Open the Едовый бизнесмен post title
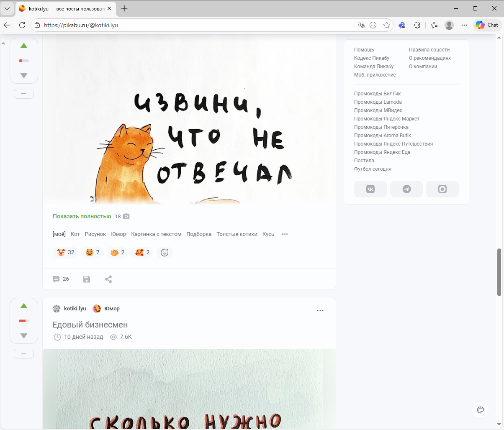 click(x=90, y=325)
